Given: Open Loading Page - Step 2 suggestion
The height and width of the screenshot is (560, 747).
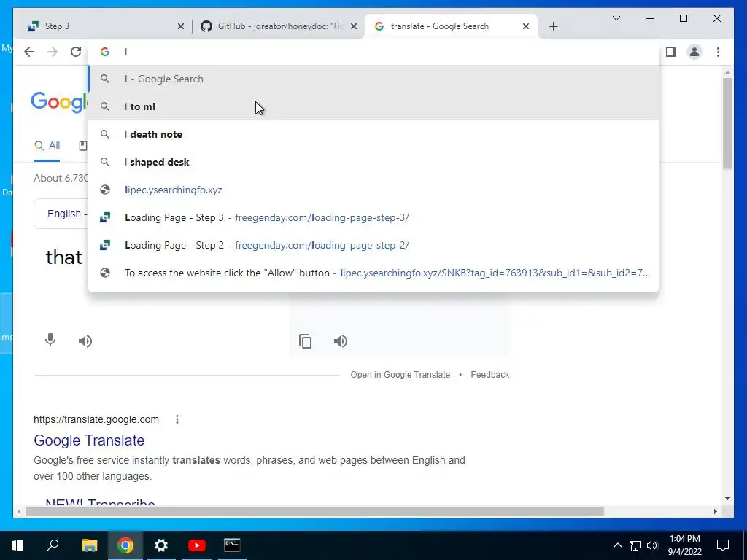Looking at the screenshot, I should pyautogui.click(x=374, y=245).
